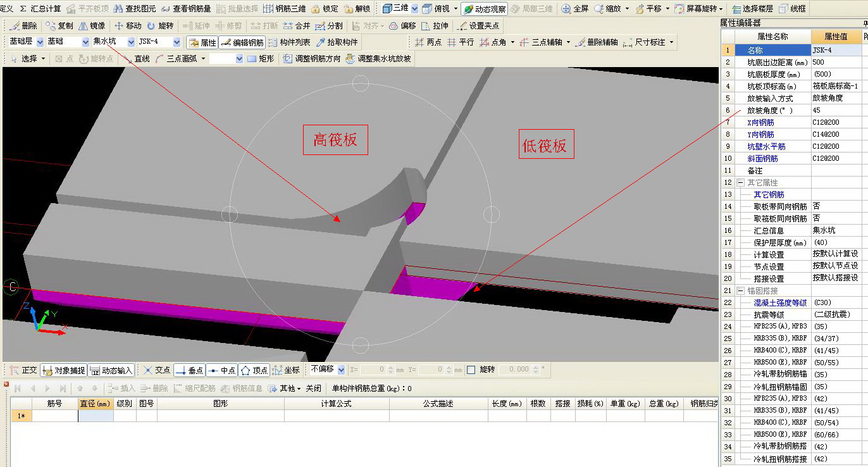
Task: Select the 平移 pan tool
Action: click(648, 9)
